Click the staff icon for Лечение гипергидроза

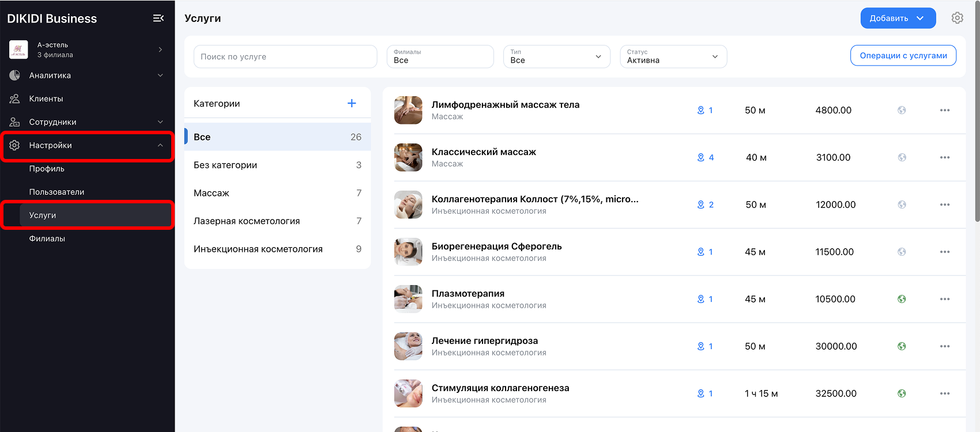pyautogui.click(x=701, y=346)
